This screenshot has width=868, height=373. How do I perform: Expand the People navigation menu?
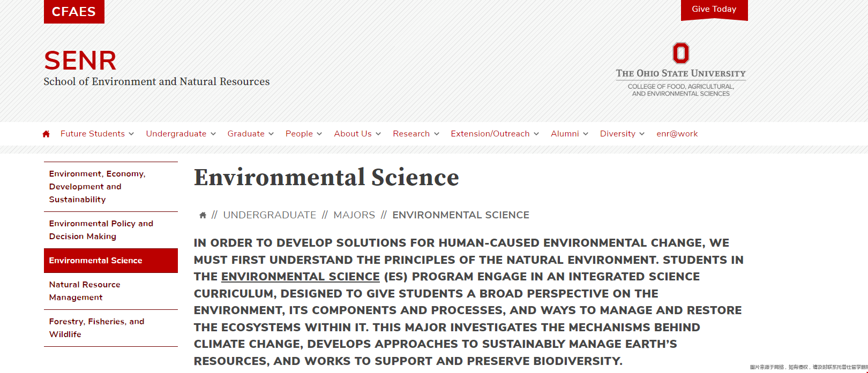[x=304, y=134]
